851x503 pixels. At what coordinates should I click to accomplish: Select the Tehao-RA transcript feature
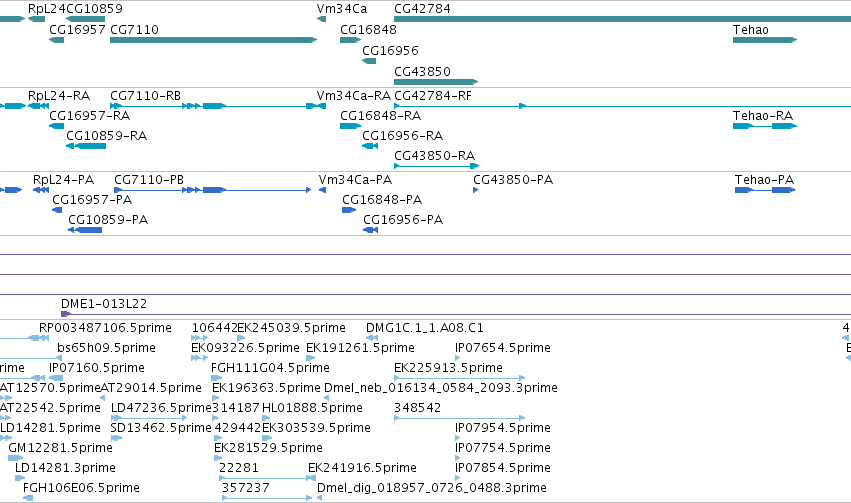pyautogui.click(x=765, y=126)
